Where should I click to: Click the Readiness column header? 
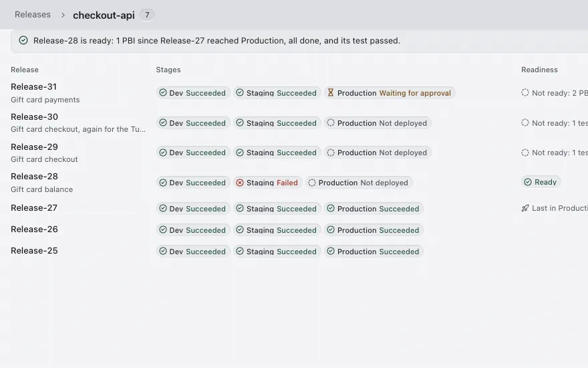[539, 70]
